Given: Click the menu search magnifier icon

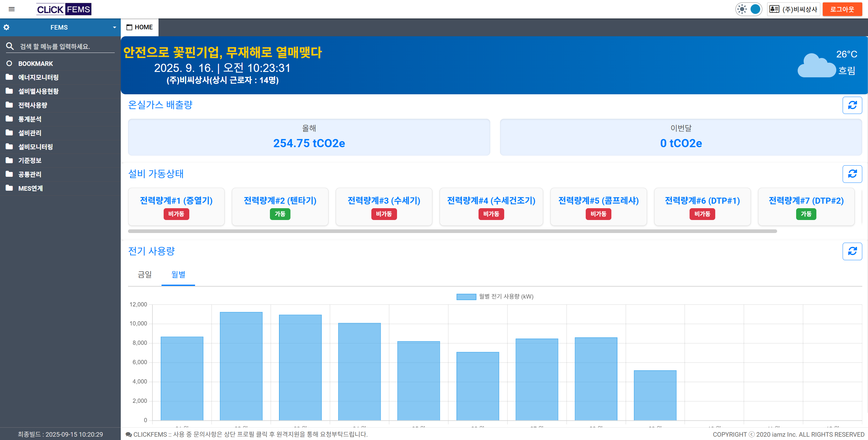Looking at the screenshot, I should [x=10, y=46].
